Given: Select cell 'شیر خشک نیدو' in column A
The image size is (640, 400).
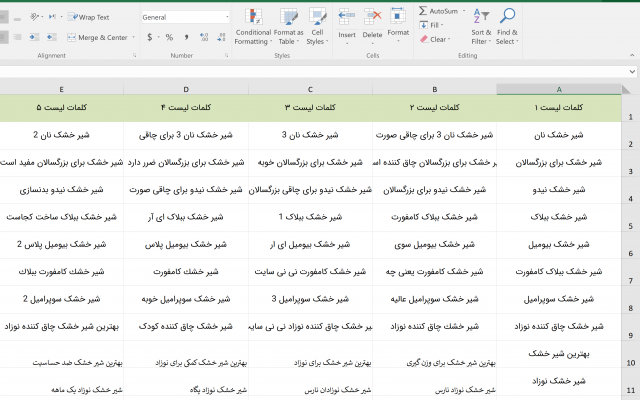Looking at the screenshot, I should (x=559, y=190).
